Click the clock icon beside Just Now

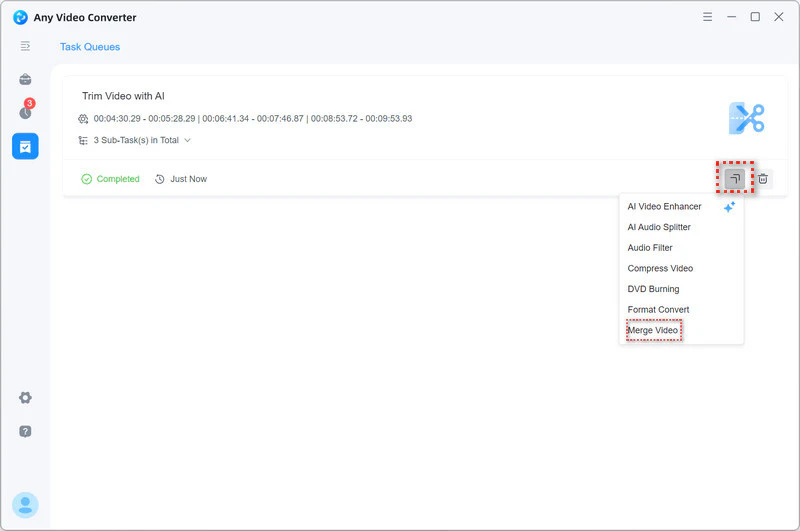(x=160, y=179)
